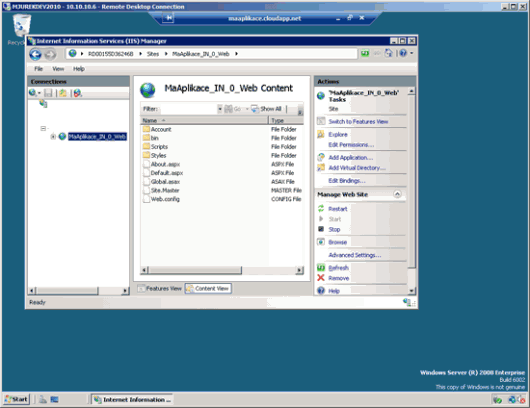Click the status bar network icon
The height and width of the screenshot is (408, 530).
[x=407, y=302]
